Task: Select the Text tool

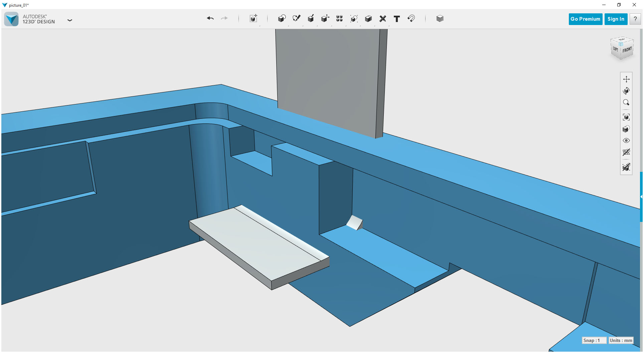Action: click(397, 19)
